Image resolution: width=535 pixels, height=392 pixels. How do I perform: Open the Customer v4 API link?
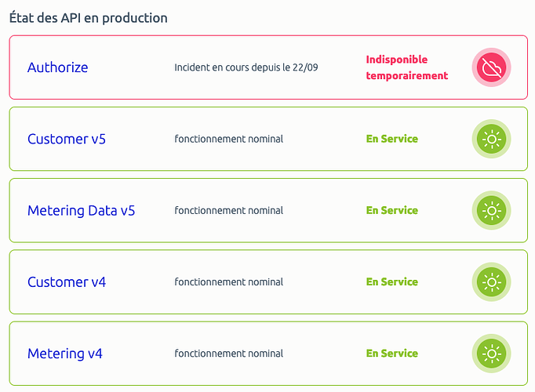[67, 282]
